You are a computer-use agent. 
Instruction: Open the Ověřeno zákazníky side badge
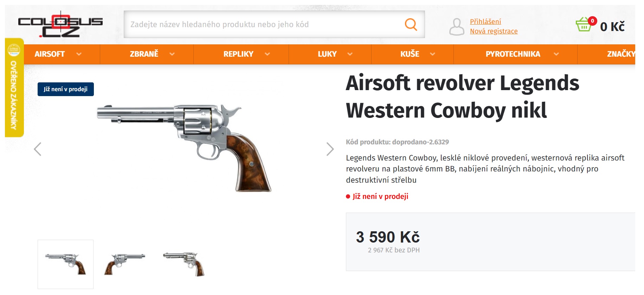pyautogui.click(x=14, y=88)
